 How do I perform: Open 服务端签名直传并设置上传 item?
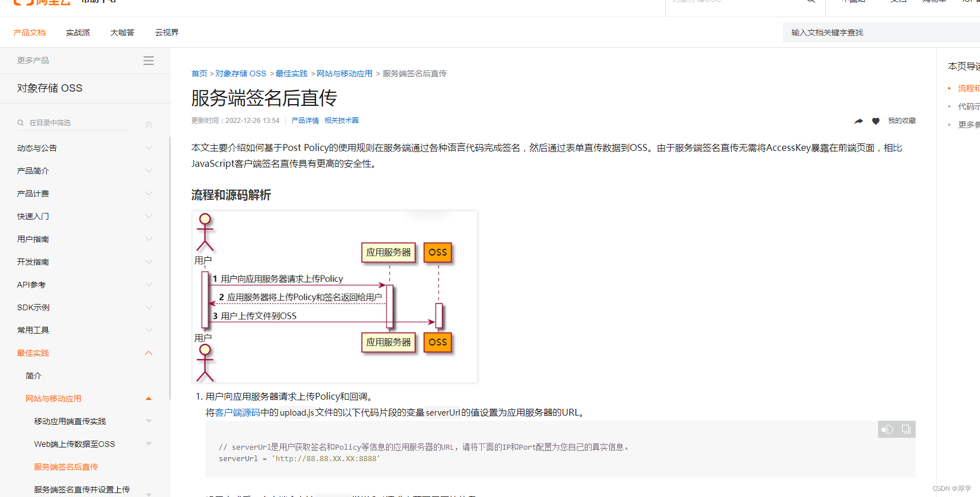(x=82, y=490)
